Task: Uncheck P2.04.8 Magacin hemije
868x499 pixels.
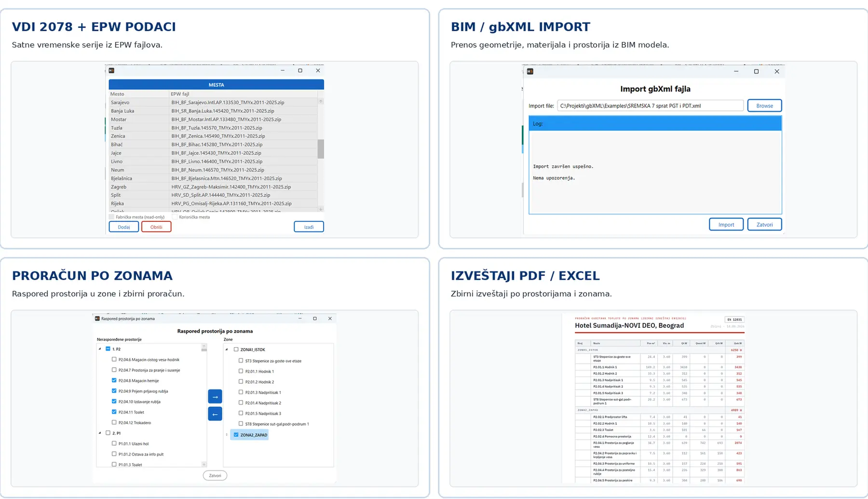Action: 114,380
